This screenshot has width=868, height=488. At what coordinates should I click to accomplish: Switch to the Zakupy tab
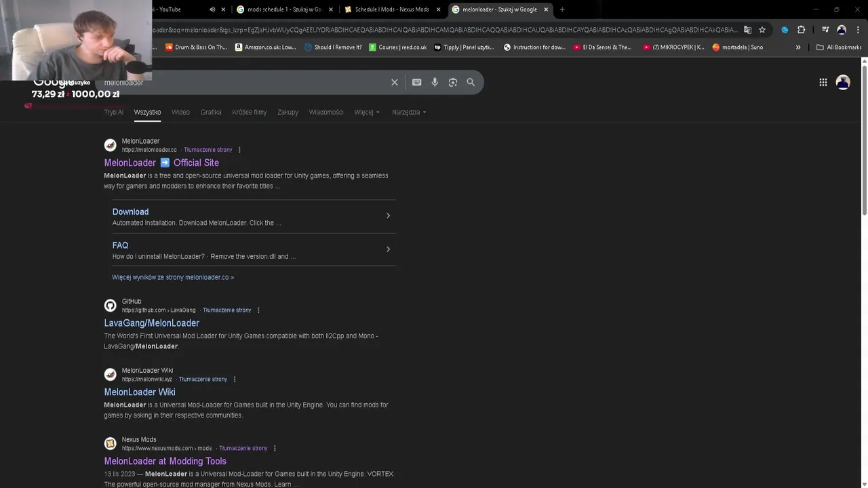click(x=288, y=112)
